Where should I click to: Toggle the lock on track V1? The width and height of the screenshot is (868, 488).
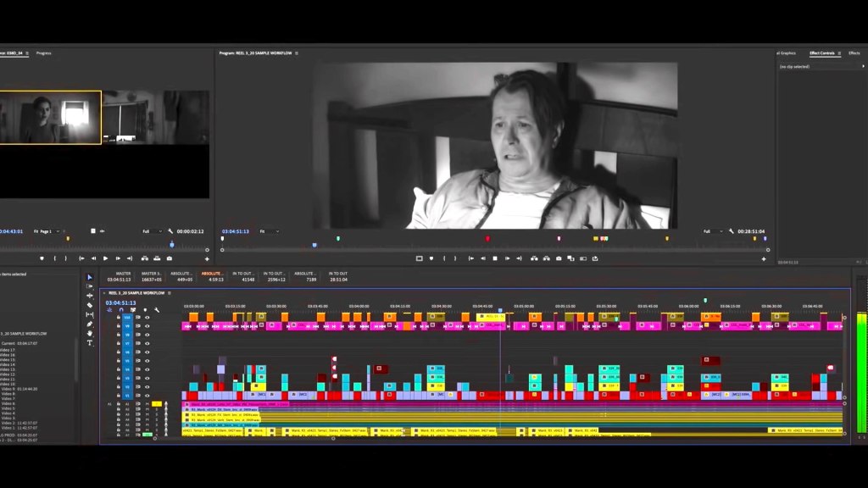tap(118, 396)
